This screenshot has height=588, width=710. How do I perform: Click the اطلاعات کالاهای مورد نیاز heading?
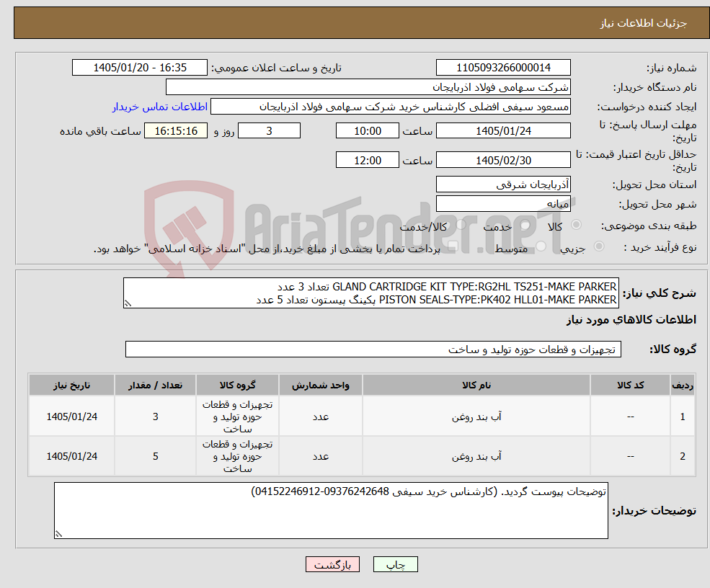[x=631, y=319]
